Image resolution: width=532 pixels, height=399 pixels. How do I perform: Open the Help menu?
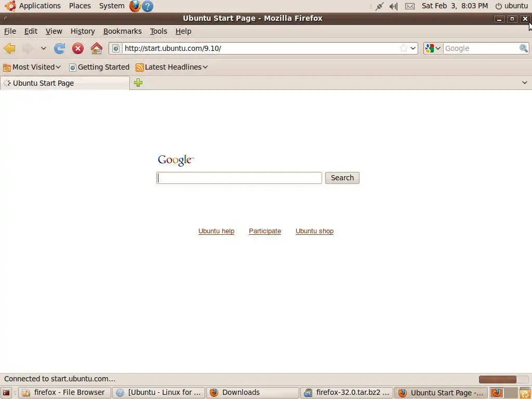click(x=183, y=31)
